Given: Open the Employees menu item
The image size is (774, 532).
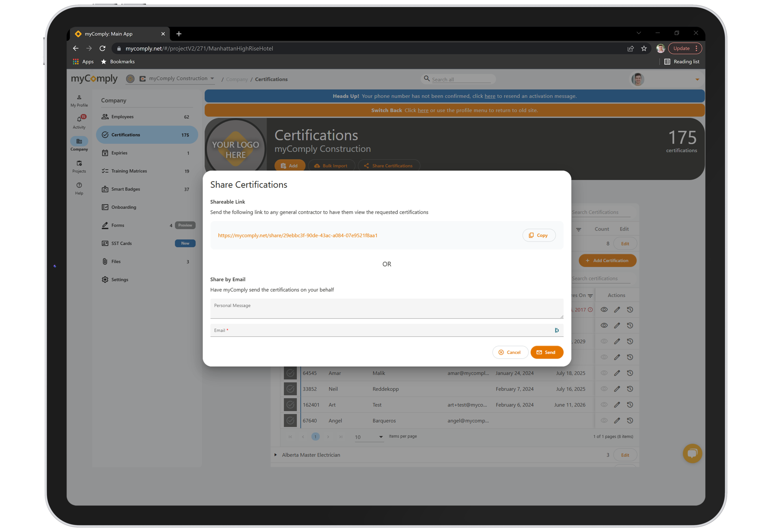Looking at the screenshot, I should (x=147, y=117).
